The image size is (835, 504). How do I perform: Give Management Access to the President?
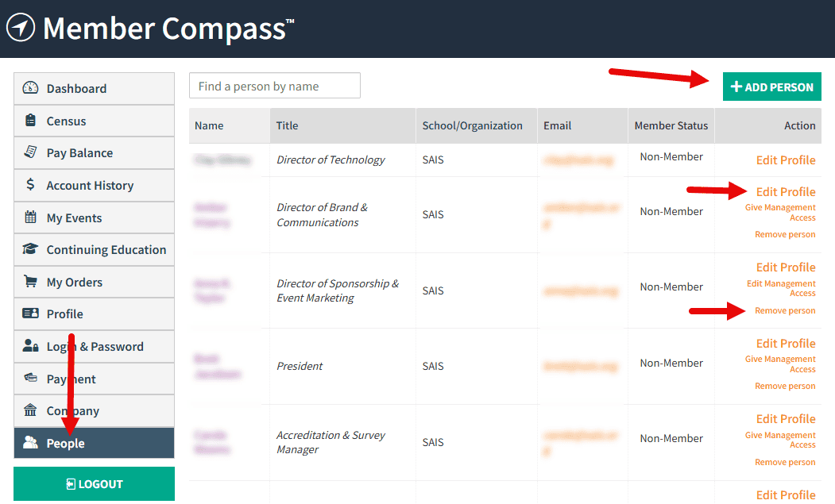coord(780,364)
